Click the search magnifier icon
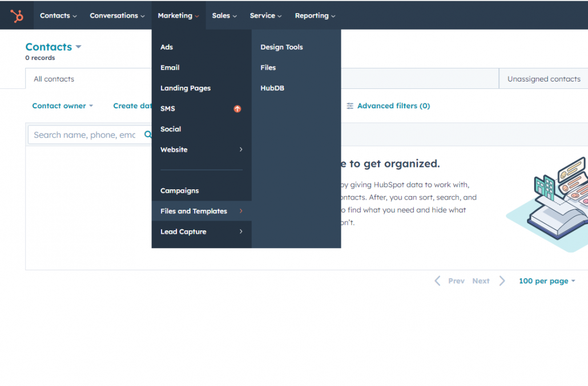Screen dimensions: 588x386 click(x=147, y=135)
